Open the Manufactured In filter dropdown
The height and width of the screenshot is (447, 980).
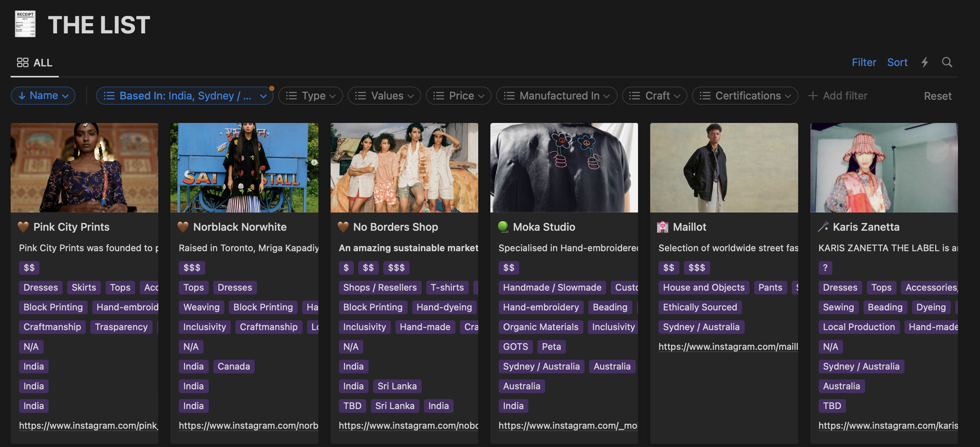coord(556,96)
